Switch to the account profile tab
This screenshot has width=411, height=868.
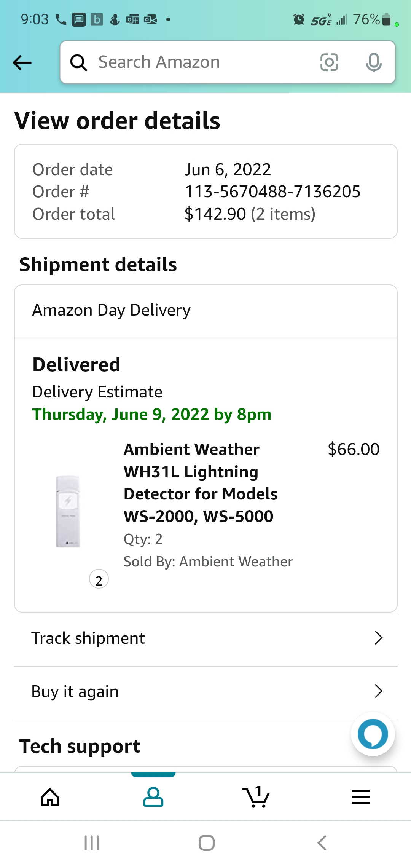153,797
